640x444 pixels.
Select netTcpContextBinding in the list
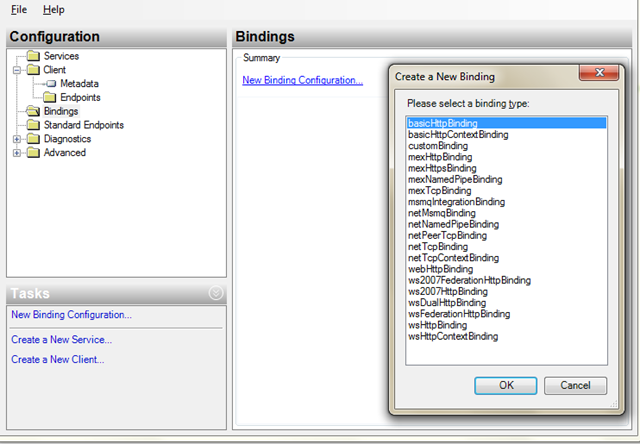tap(506, 258)
